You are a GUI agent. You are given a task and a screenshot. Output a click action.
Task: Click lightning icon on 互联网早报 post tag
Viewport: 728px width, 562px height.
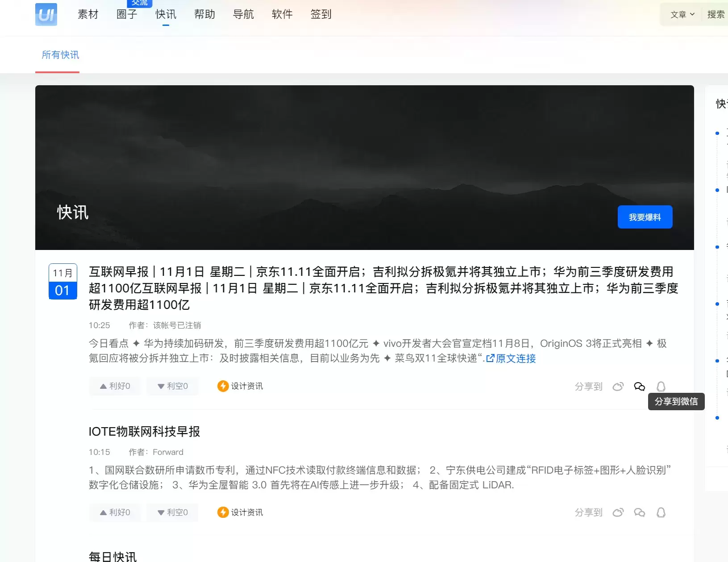tap(223, 386)
